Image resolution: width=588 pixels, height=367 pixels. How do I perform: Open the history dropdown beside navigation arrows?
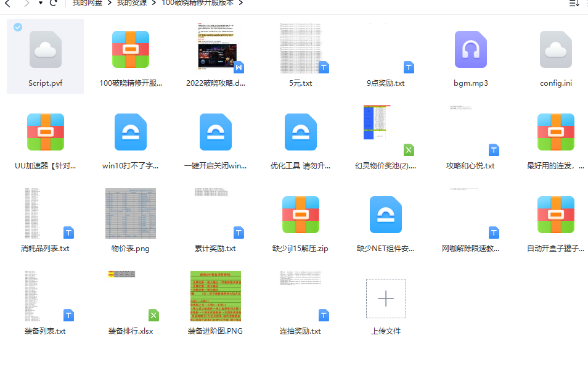[40, 4]
